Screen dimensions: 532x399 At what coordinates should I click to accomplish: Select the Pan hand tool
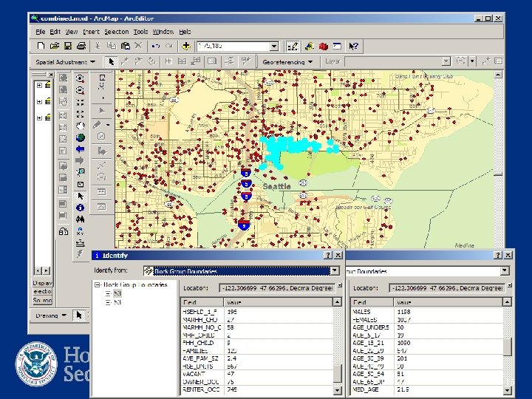pos(80,125)
